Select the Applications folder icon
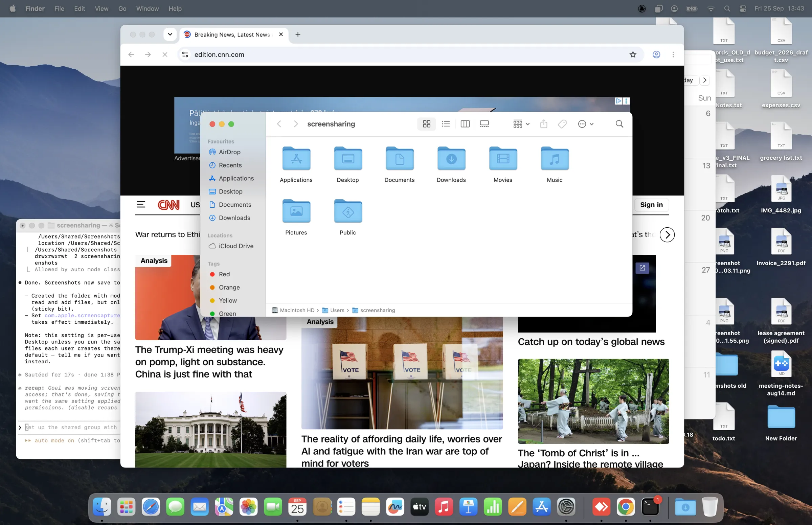This screenshot has width=812, height=525. (x=296, y=158)
